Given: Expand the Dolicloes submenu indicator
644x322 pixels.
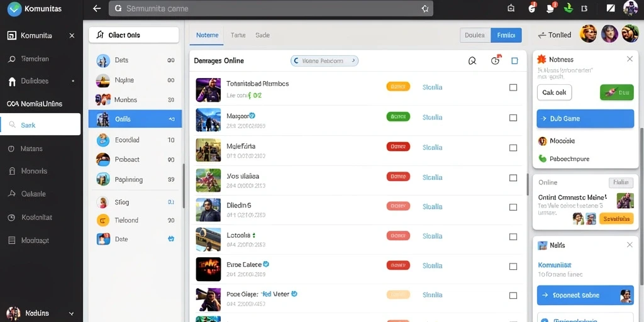Looking at the screenshot, I should click(x=73, y=81).
